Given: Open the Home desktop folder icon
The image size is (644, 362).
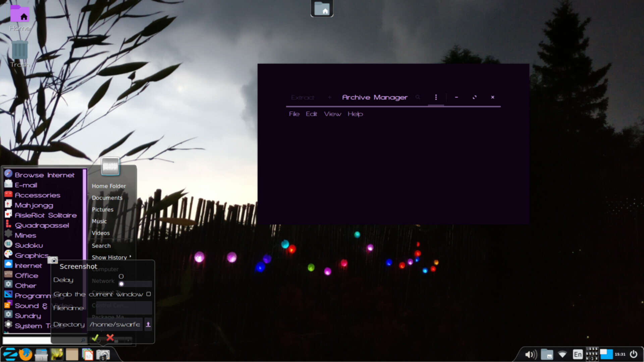Looking at the screenshot, I should 20,17.
